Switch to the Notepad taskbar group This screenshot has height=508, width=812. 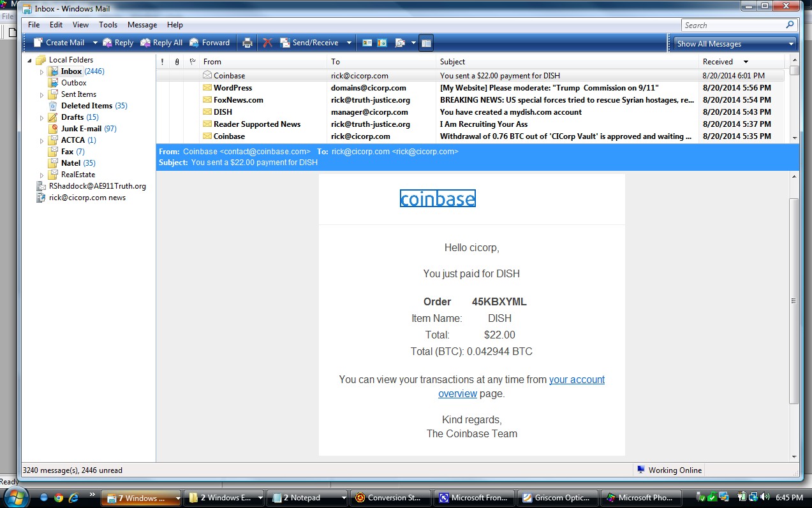pyautogui.click(x=308, y=498)
